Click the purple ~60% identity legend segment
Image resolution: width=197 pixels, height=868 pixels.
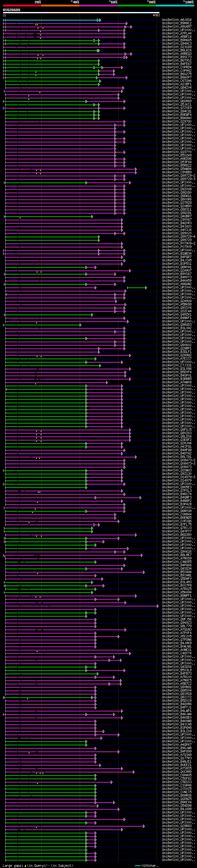pos(99,6)
